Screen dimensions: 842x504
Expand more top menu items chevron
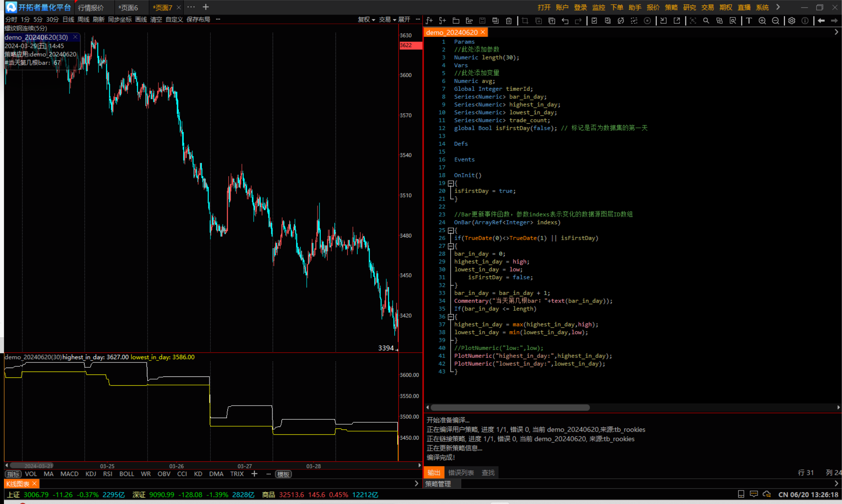click(x=778, y=7)
